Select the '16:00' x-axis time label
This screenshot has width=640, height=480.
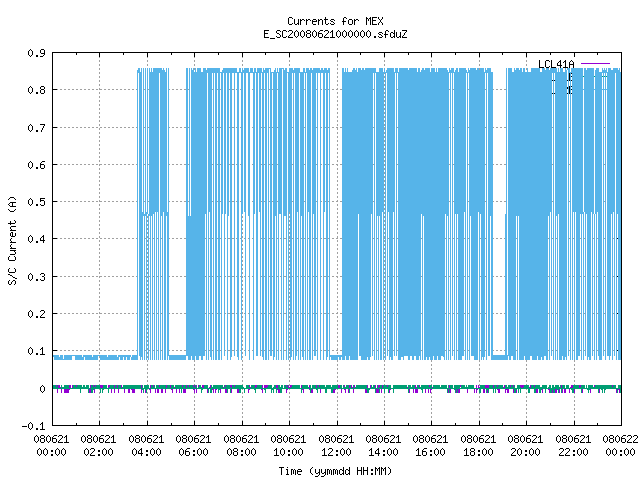pyautogui.click(x=430, y=452)
